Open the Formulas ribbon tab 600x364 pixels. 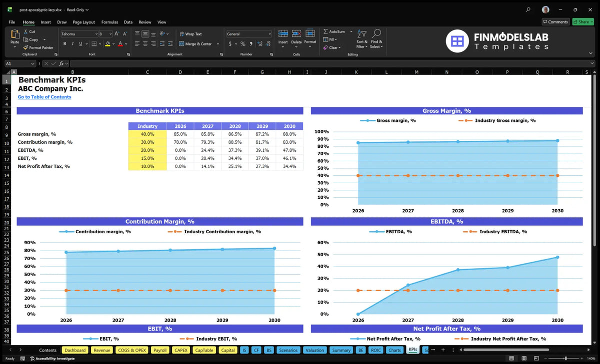coord(109,22)
